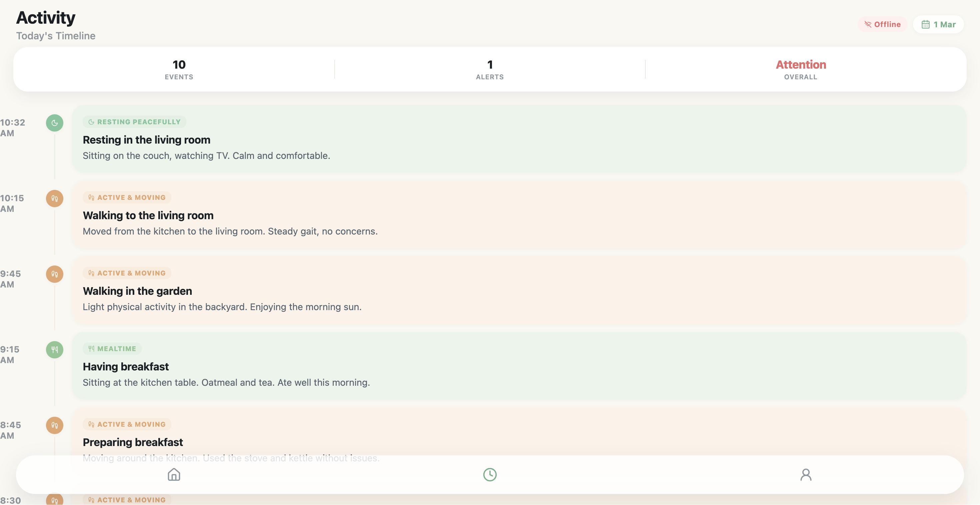View the 1 Alerts summary stat
Viewport: 980px width, 505px height.
490,69
